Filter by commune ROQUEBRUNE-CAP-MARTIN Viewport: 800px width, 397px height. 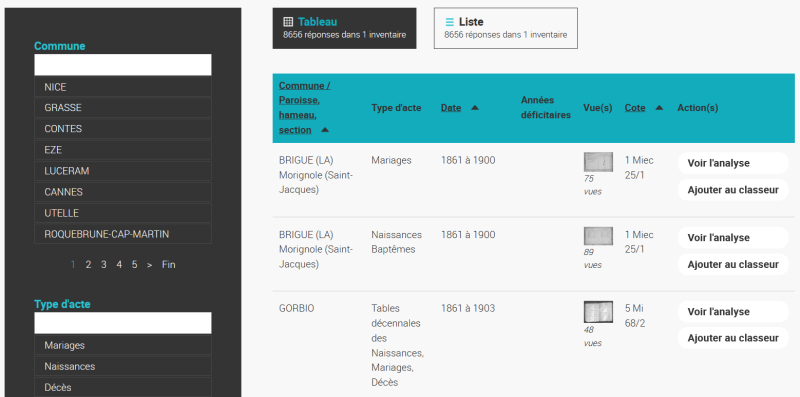pyautogui.click(x=123, y=234)
